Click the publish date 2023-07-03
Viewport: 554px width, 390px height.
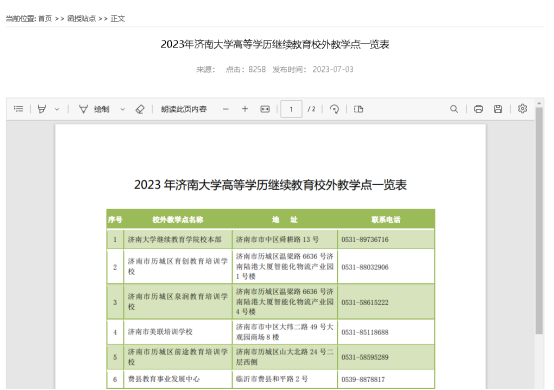pos(333,69)
